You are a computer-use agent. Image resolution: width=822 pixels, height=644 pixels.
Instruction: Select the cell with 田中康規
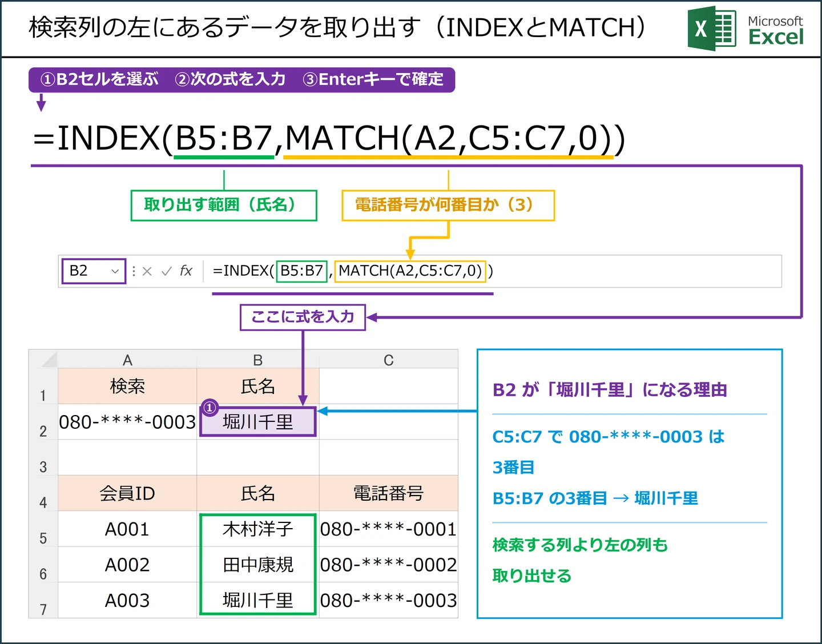click(258, 565)
